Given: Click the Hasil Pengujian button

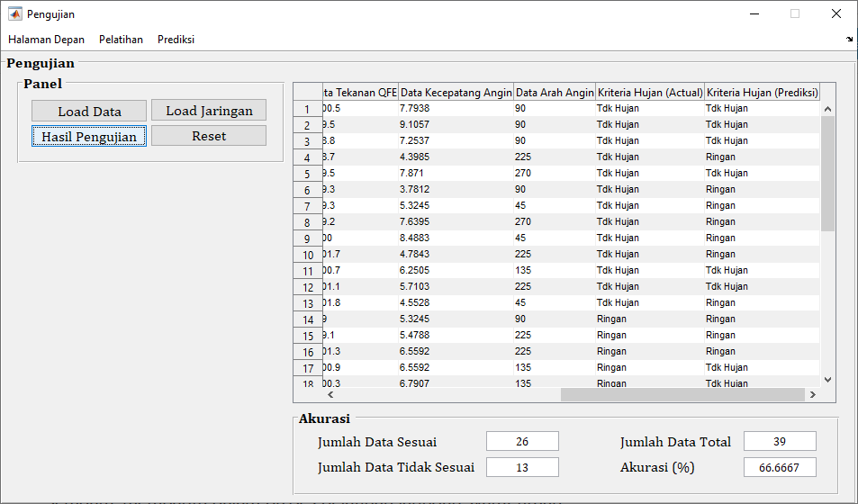Looking at the screenshot, I should coord(89,136).
